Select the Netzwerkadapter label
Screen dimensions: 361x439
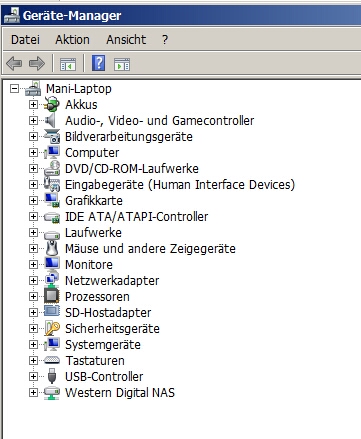point(112,281)
